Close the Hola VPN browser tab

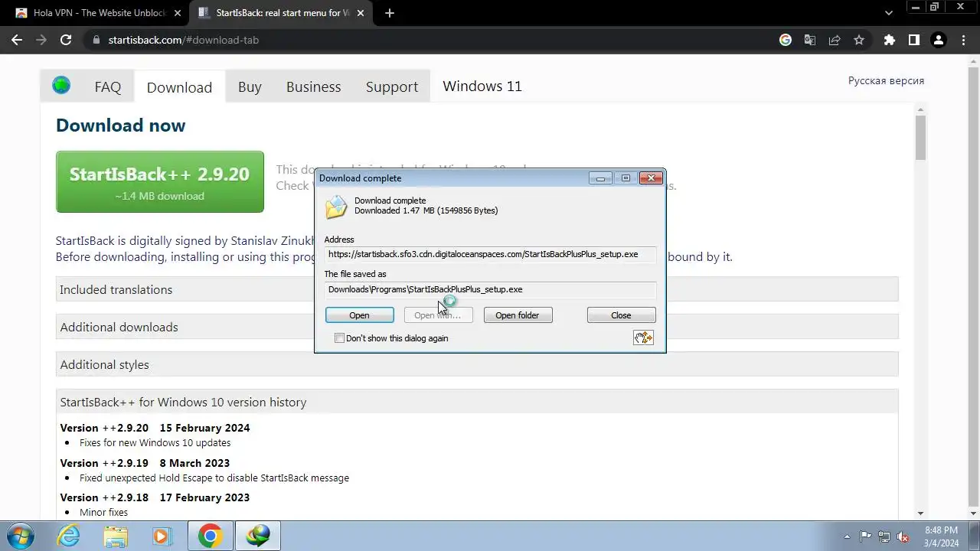coord(178,13)
